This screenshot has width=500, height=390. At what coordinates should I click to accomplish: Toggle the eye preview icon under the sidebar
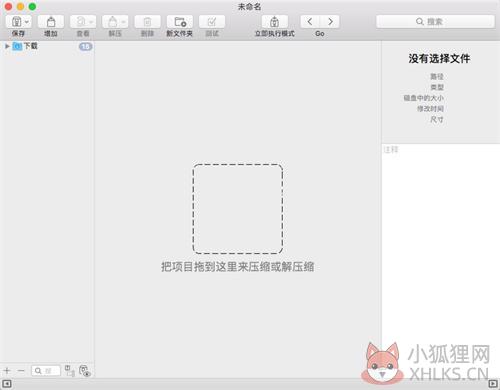point(85,371)
